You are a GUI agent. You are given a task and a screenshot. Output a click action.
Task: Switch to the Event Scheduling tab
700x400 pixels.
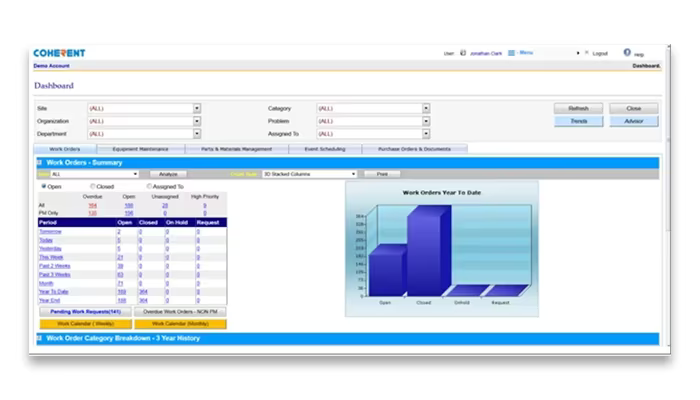click(x=325, y=149)
